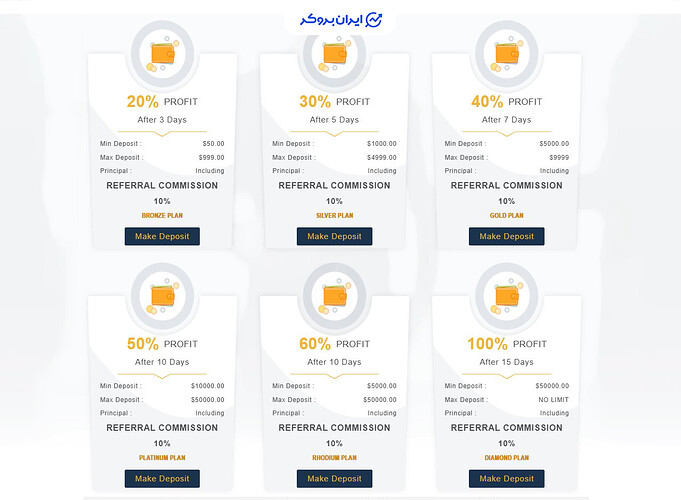Click the Rhodium Plan wallet icon

click(334, 296)
